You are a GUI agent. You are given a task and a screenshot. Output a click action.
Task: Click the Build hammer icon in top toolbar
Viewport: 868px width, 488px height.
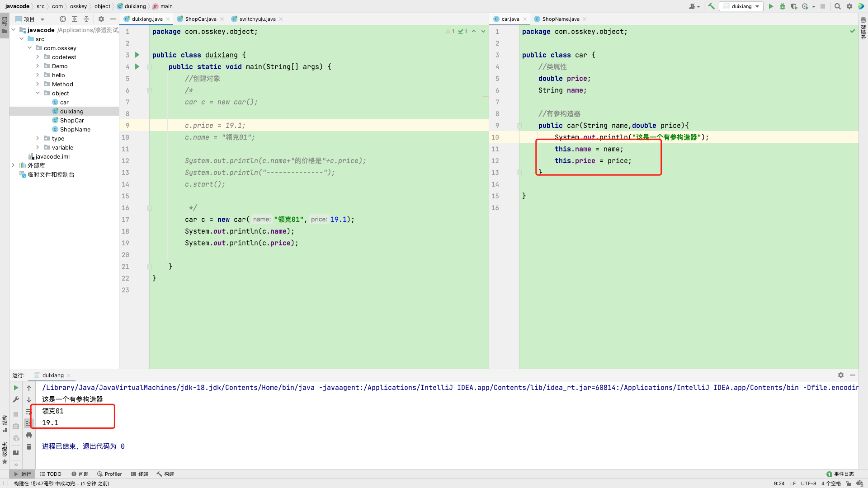[x=711, y=6]
